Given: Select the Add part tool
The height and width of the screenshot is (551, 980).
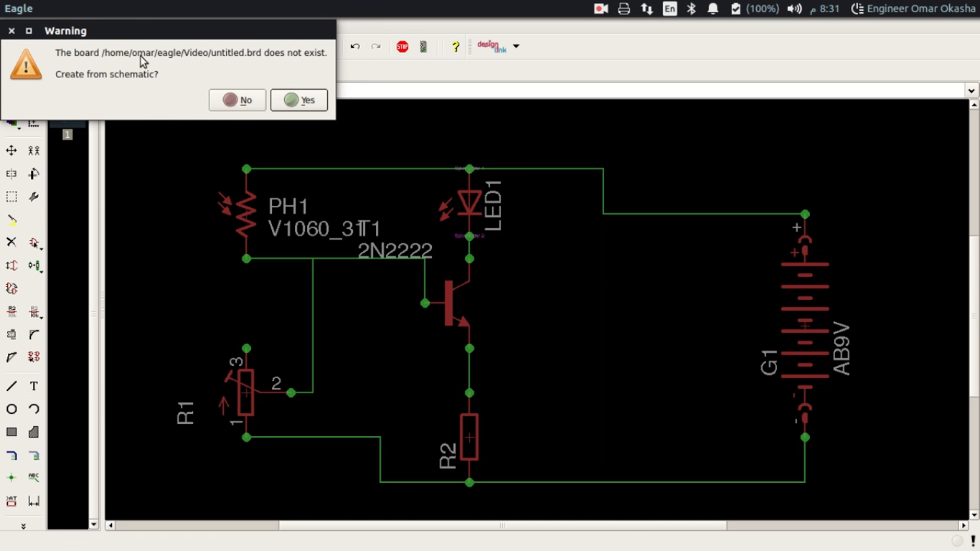Looking at the screenshot, I should coord(34,242).
